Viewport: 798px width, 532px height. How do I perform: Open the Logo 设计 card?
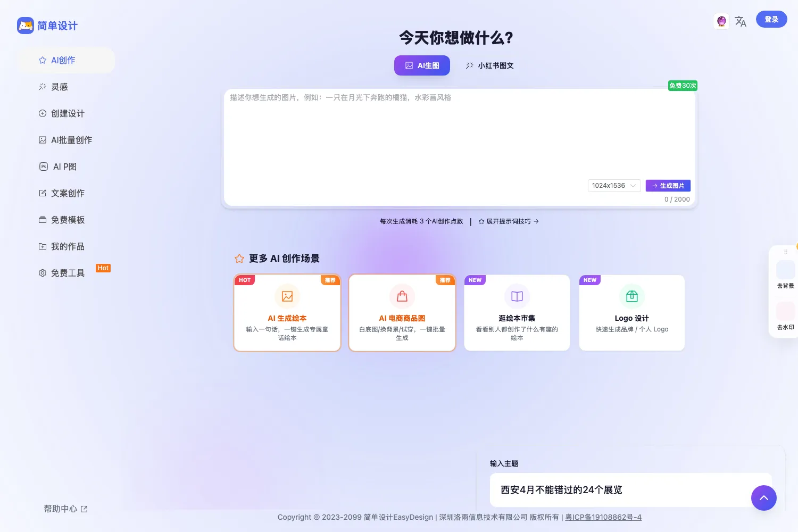click(x=632, y=313)
